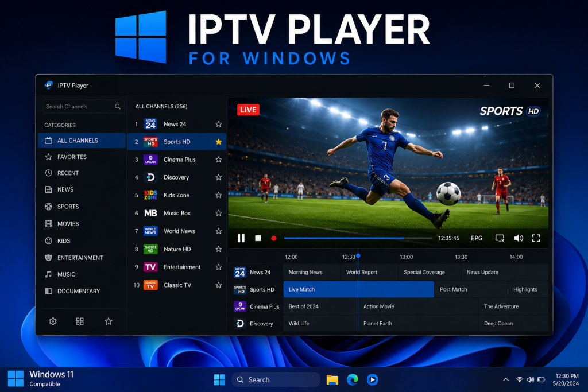
Task: Favorite the Entertainment channel star
Action: tap(219, 267)
